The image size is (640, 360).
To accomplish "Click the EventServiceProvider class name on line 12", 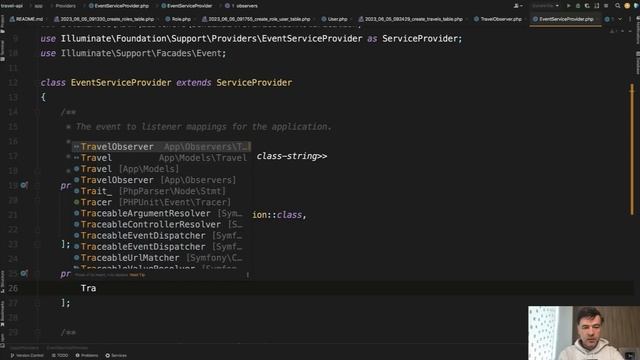I will click(x=121, y=82).
